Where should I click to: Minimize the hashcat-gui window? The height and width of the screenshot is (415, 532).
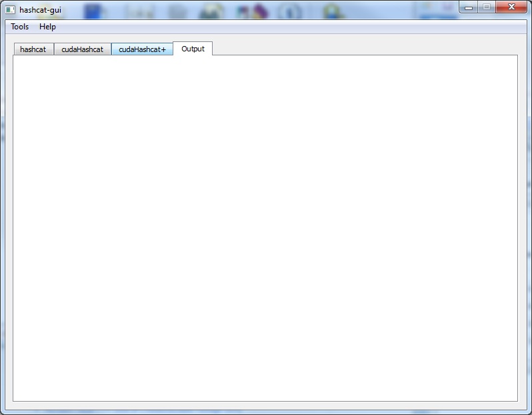click(469, 7)
